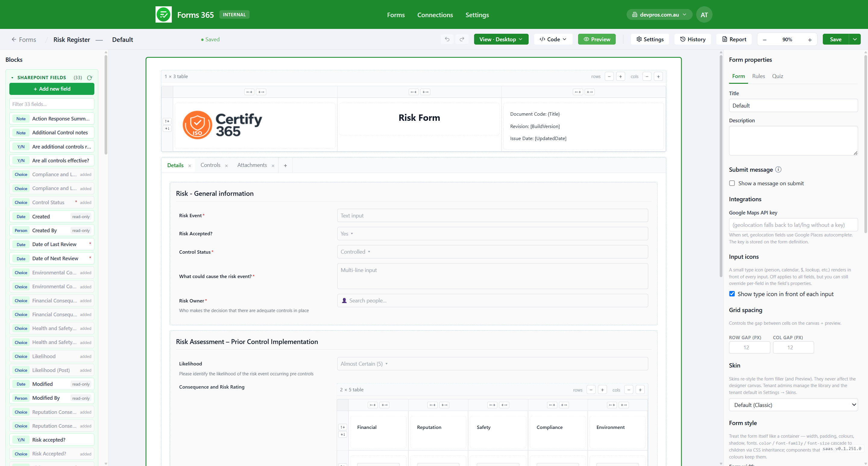Screen dimensions: 868x466
Task: Close the Attachments tab with its x
Action: click(x=273, y=166)
